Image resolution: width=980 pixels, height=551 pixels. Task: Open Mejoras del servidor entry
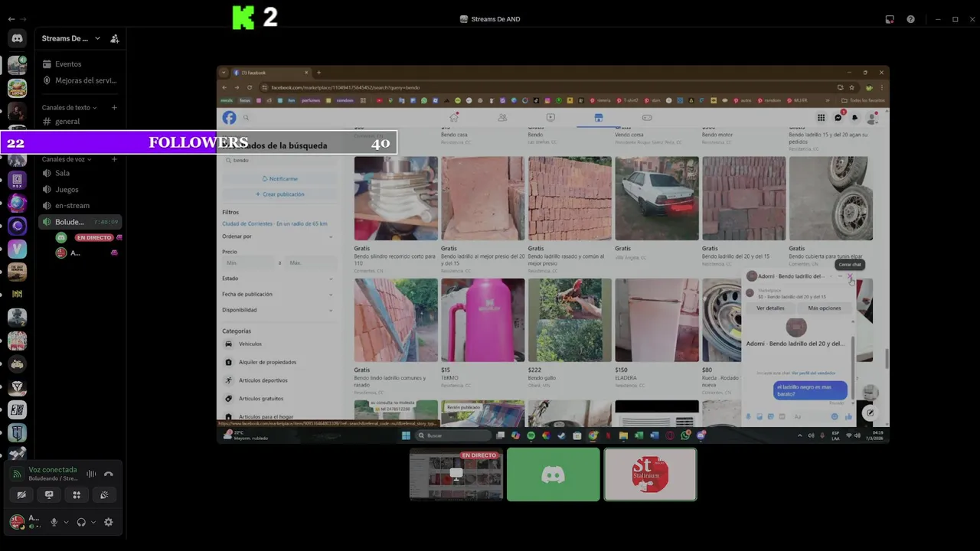click(80, 80)
